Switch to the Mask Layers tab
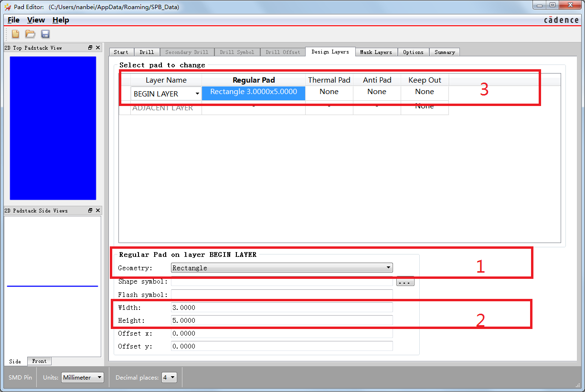This screenshot has width=585, height=392. point(376,52)
